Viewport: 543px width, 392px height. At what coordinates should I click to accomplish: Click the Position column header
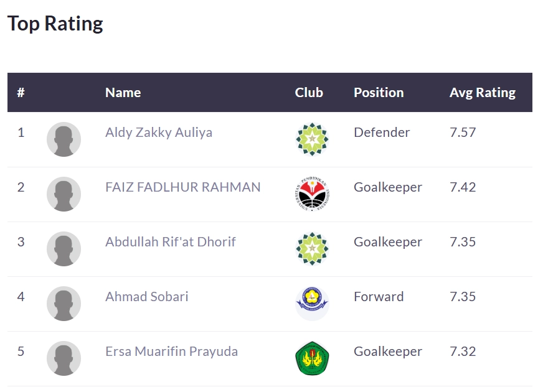click(x=379, y=93)
